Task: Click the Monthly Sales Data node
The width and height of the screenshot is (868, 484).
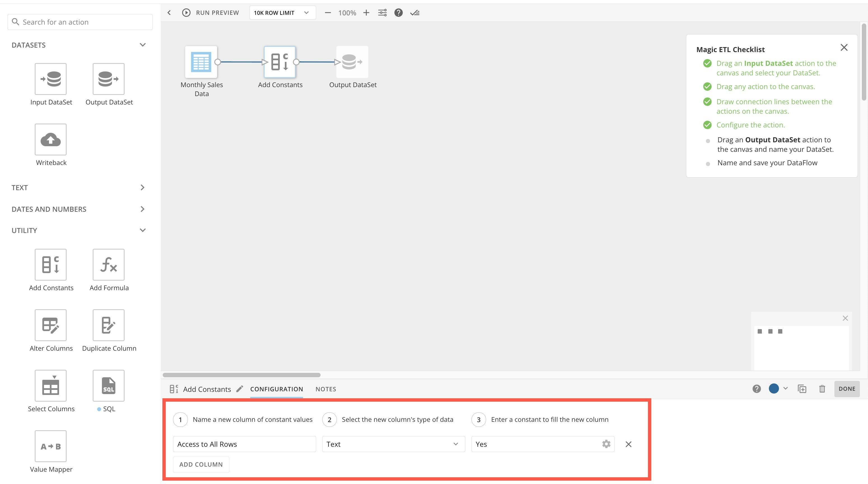Action: (201, 62)
